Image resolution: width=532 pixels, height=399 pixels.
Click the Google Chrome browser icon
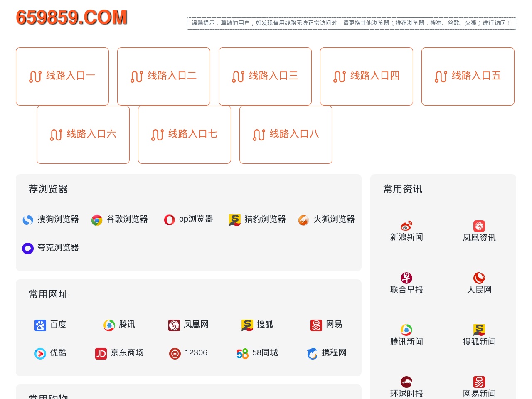coord(97,220)
